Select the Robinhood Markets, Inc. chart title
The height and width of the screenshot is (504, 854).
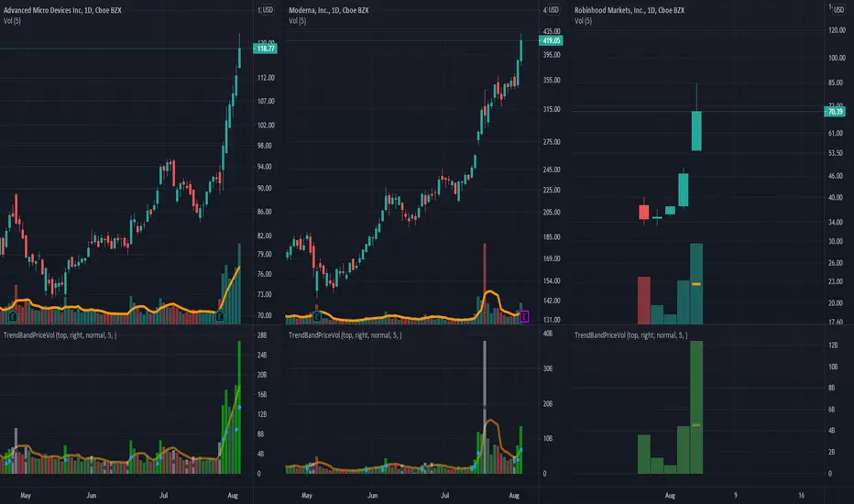pyautogui.click(x=630, y=10)
